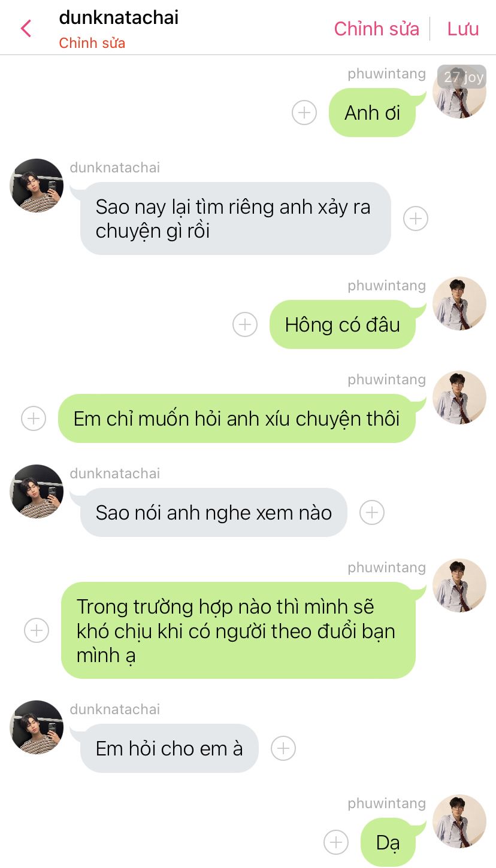
Task: Click plus icon next to 'Sao nói anh nghe xem nào'
Action: (372, 512)
